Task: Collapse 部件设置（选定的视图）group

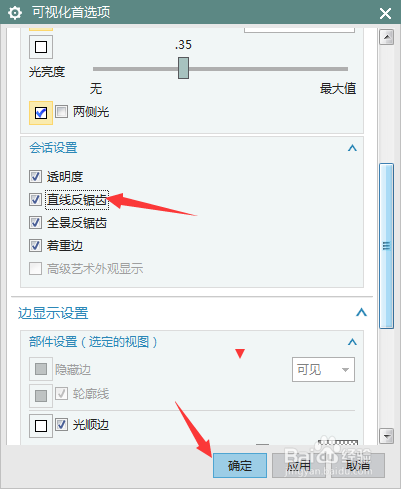Action: pyautogui.click(x=352, y=342)
